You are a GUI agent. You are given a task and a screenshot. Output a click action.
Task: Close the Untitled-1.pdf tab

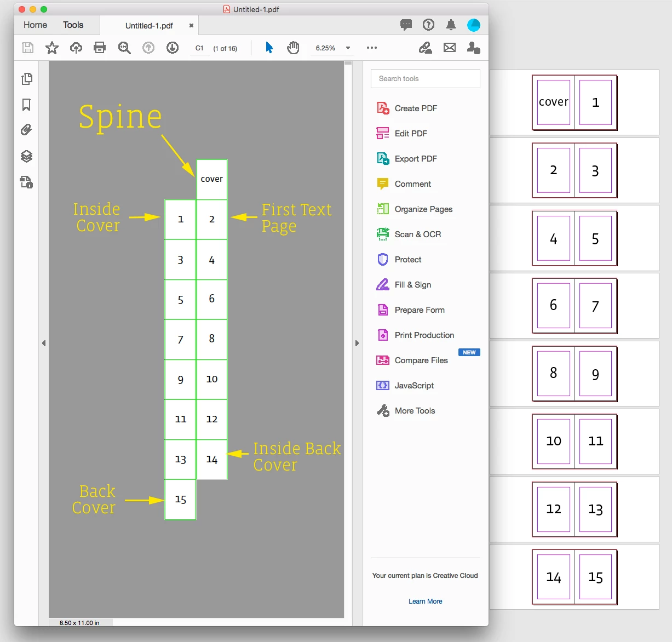point(191,25)
